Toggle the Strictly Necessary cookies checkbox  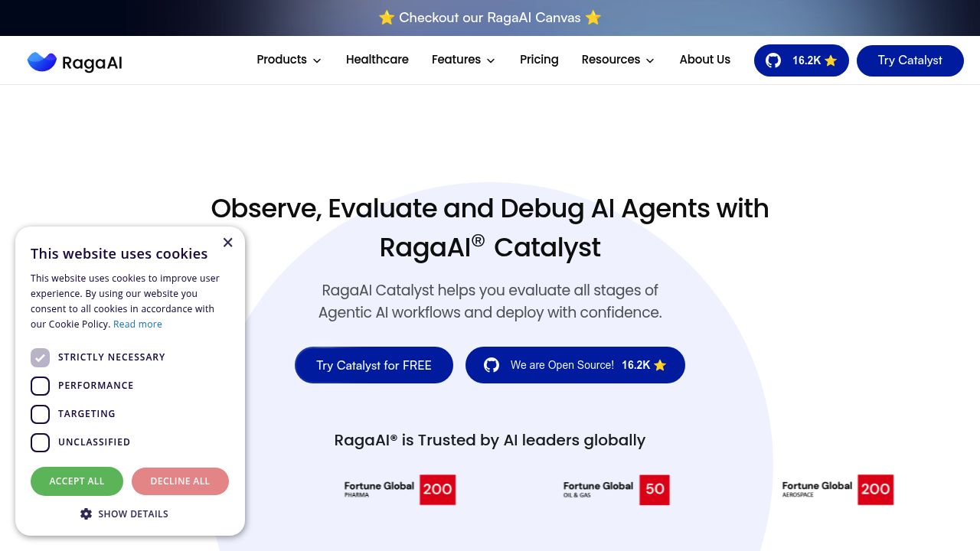(x=40, y=357)
